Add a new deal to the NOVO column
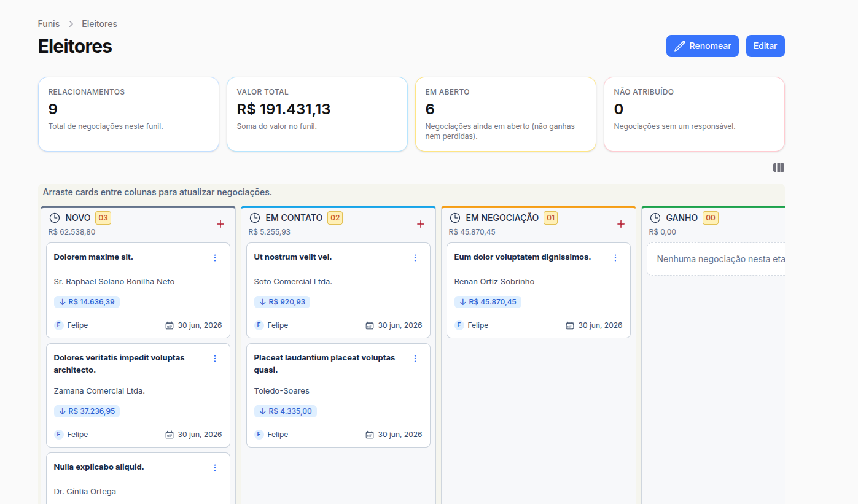Image resolution: width=858 pixels, height=504 pixels. point(220,224)
